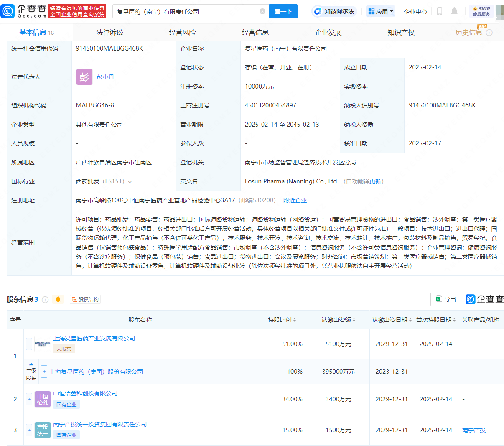This screenshot has height=446, width=504.
Task: Open 上海复星医药产业发展有限公司 link
Action: click(94, 338)
